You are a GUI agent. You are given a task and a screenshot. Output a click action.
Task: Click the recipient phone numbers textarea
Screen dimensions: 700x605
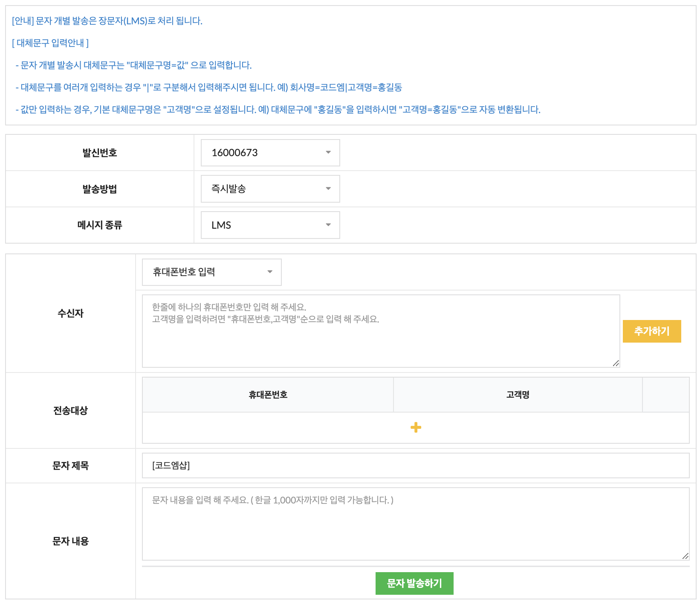pos(381,331)
